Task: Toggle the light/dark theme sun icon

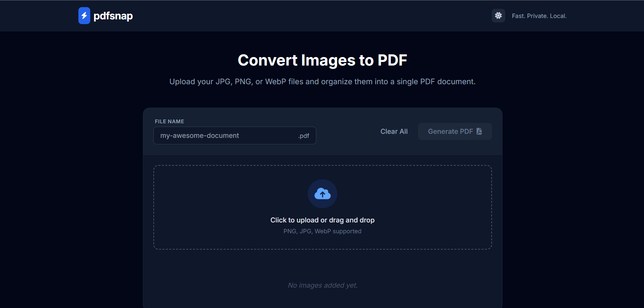Action: 498,16
